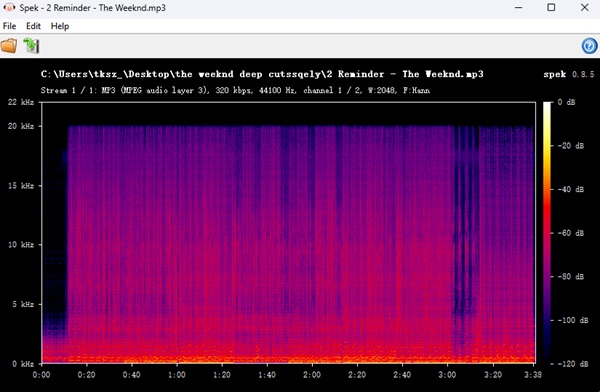The image size is (600, 392).
Task: Click the 2:00 time axis label
Action: coord(312,375)
